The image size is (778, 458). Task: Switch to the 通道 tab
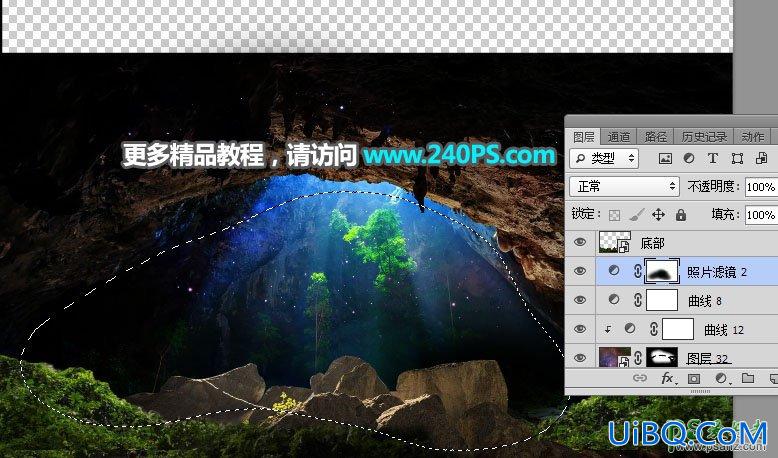(x=618, y=136)
